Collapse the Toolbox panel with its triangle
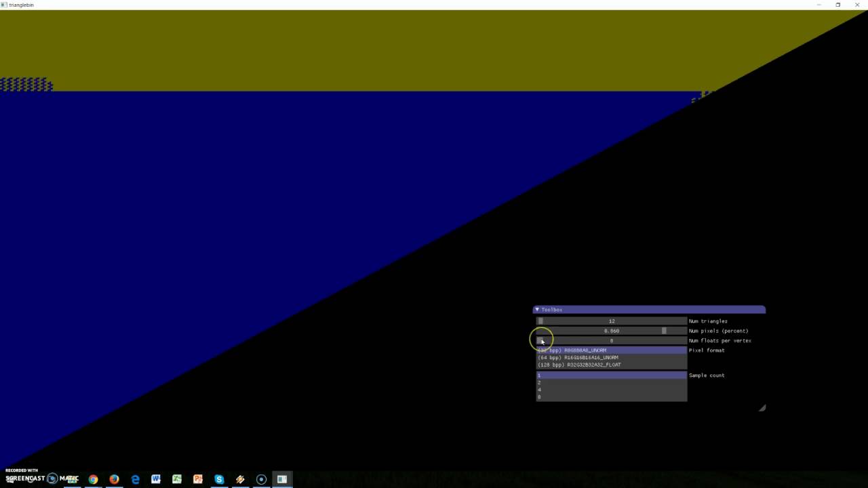The image size is (868, 488). [537, 310]
